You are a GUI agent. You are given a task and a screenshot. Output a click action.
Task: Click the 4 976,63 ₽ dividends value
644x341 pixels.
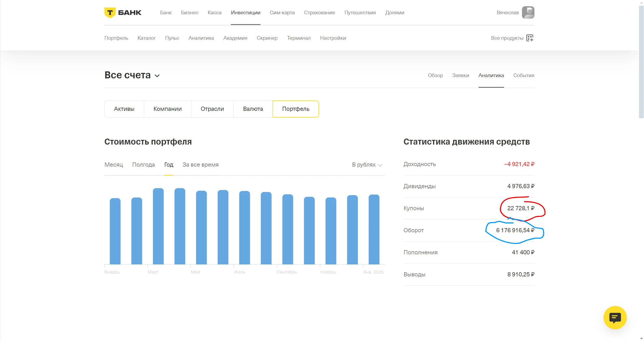[x=521, y=186]
